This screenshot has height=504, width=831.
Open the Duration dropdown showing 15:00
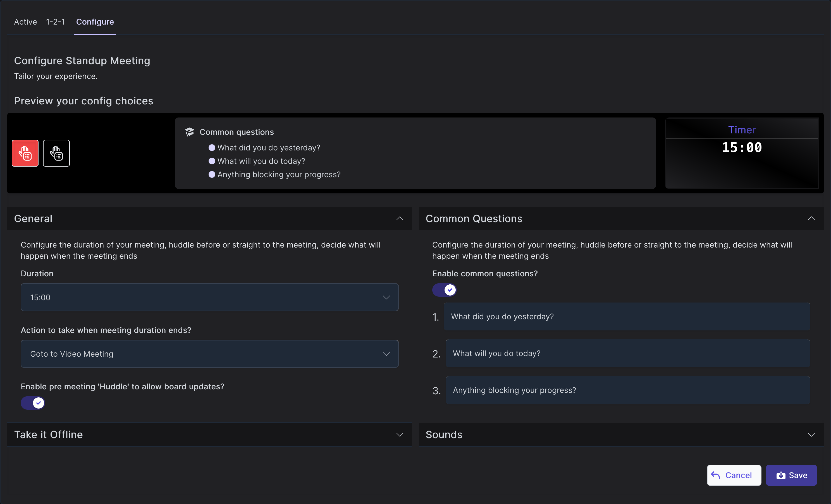[x=209, y=297]
